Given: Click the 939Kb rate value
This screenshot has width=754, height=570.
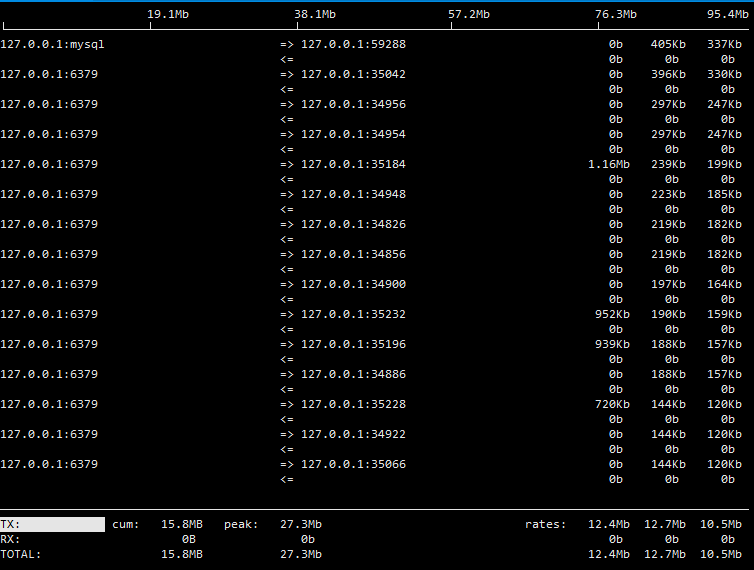Looking at the screenshot, I should (612, 344).
